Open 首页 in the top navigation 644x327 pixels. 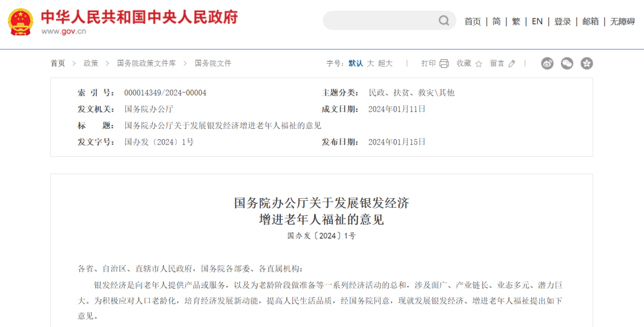click(x=472, y=21)
